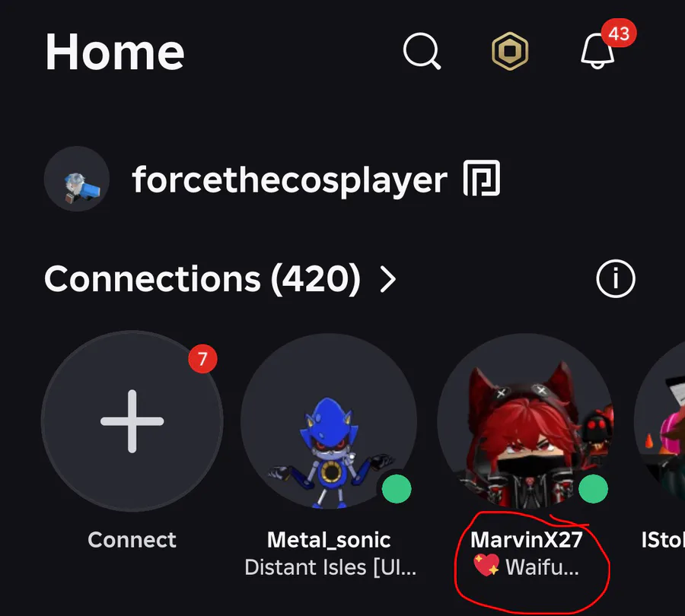Tap the forcethecosplayer username
The width and height of the screenshot is (685, 616).
tap(290, 180)
